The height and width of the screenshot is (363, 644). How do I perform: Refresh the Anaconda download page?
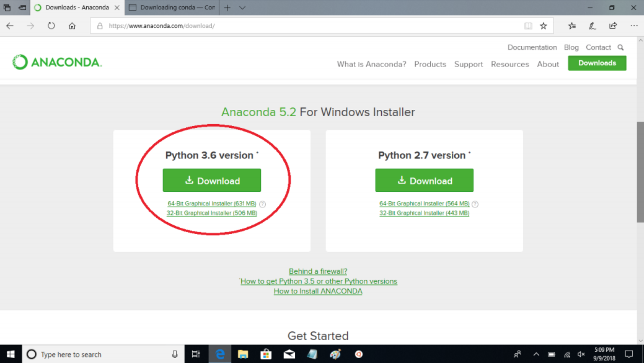(x=51, y=26)
